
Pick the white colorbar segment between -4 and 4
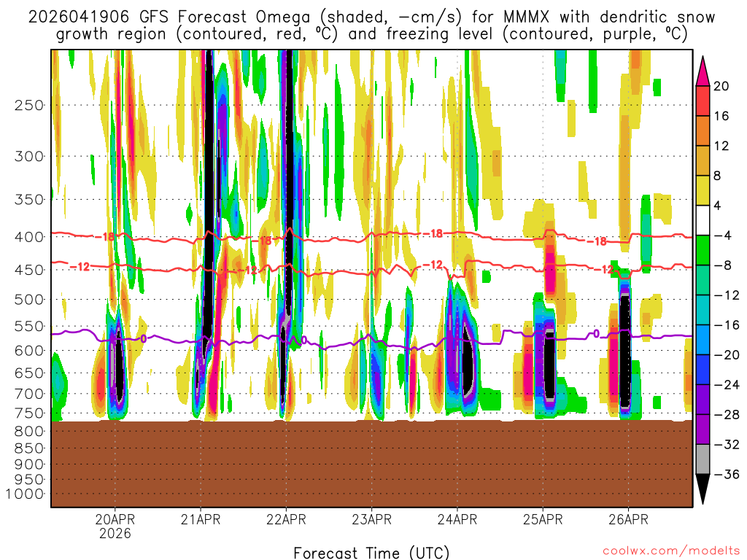(703, 220)
